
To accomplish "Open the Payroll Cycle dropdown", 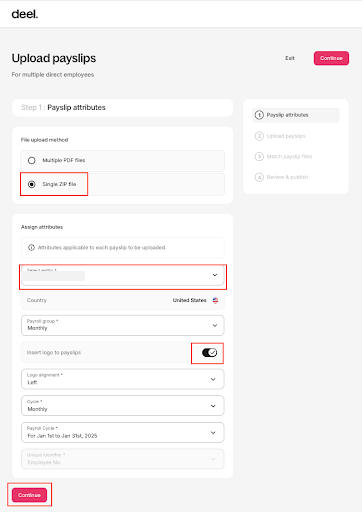I will [123, 433].
